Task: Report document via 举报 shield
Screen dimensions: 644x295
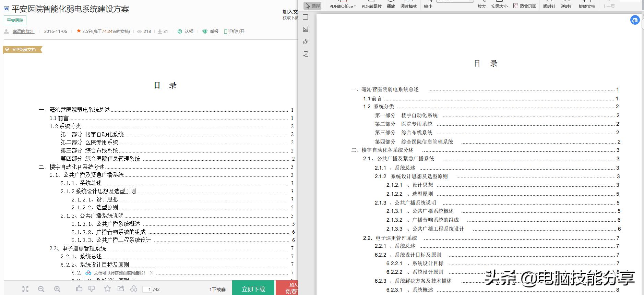Action: 205,31
